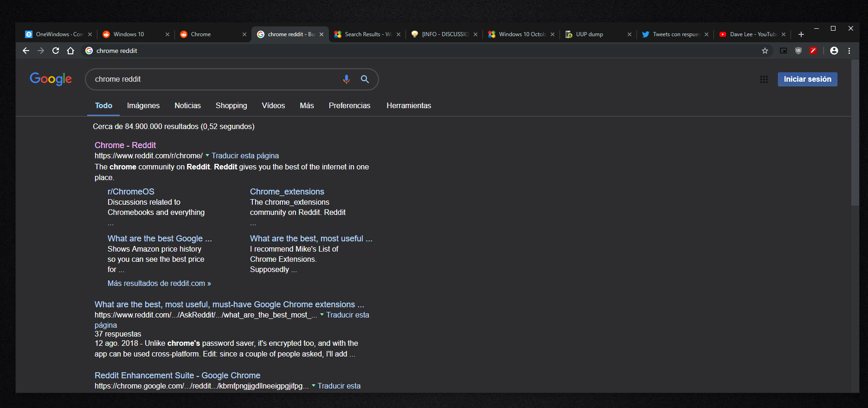Open the uBlock Origin shield extension
Viewport: 868px width, 408px height.
tap(798, 51)
